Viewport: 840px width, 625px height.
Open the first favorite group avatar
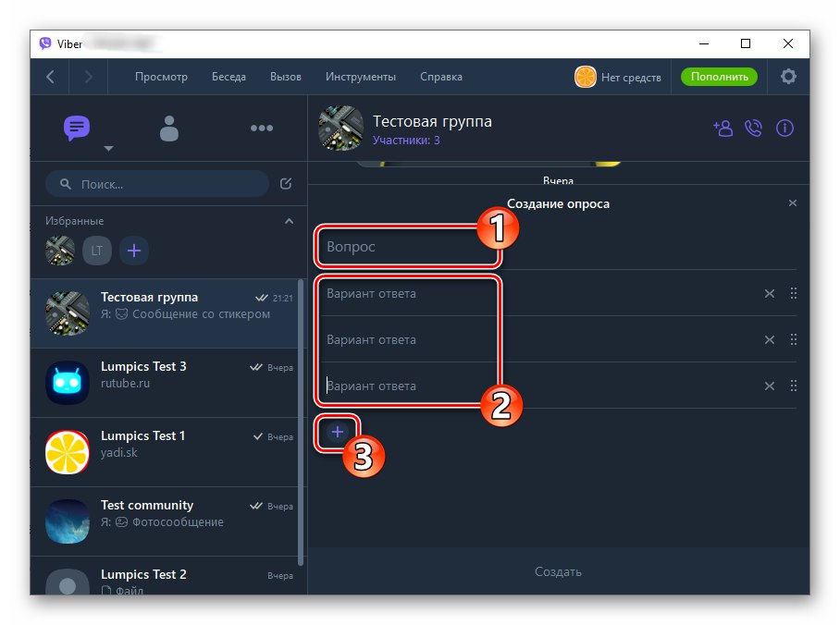pos(60,251)
